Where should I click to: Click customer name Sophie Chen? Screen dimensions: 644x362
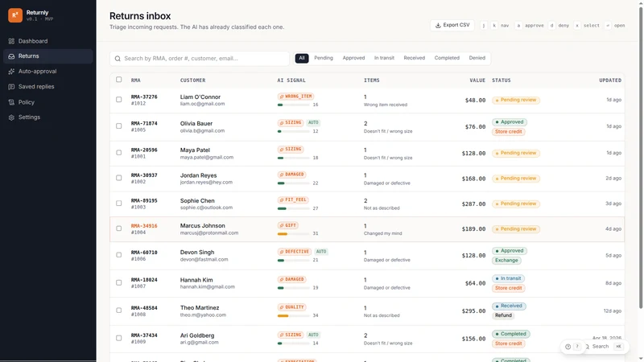(197, 200)
